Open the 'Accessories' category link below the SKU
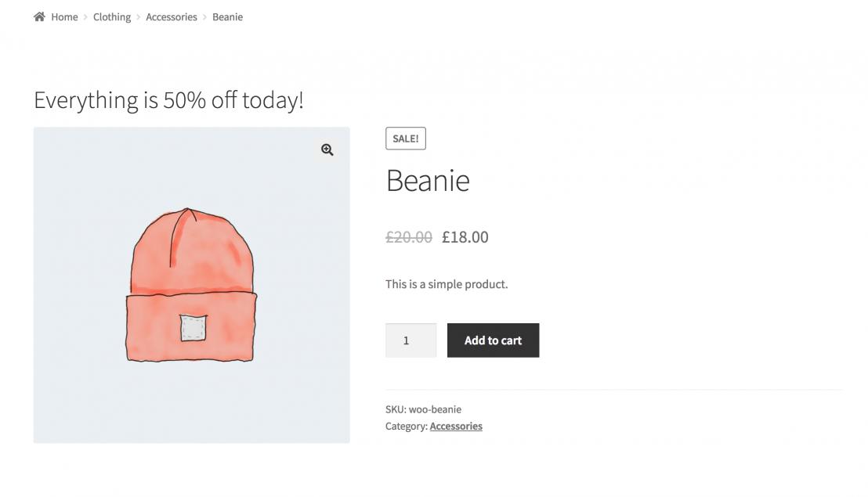Image resolution: width=868 pixels, height=497 pixels. pos(456,426)
